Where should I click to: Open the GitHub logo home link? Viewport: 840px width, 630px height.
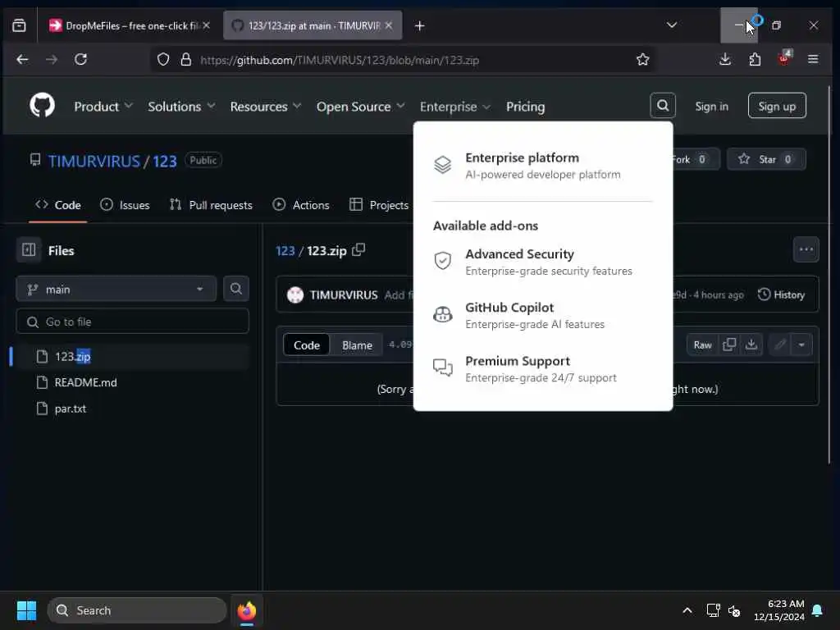coord(42,105)
